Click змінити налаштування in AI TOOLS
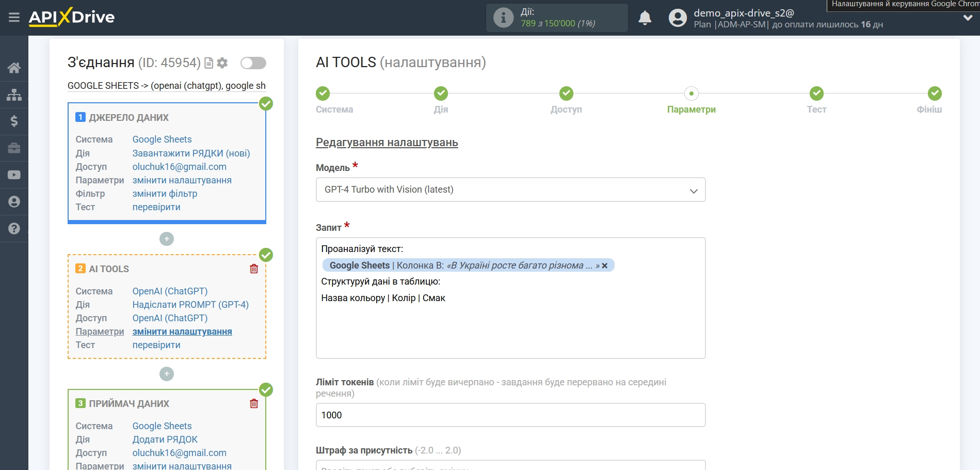Image resolution: width=980 pixels, height=470 pixels. pos(182,332)
